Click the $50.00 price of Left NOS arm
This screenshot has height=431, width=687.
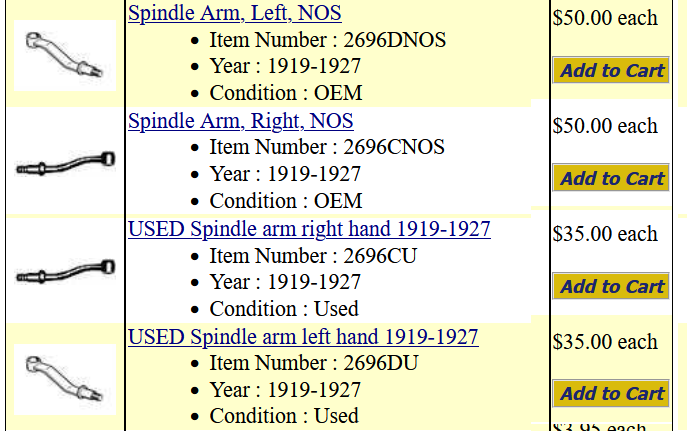(605, 18)
